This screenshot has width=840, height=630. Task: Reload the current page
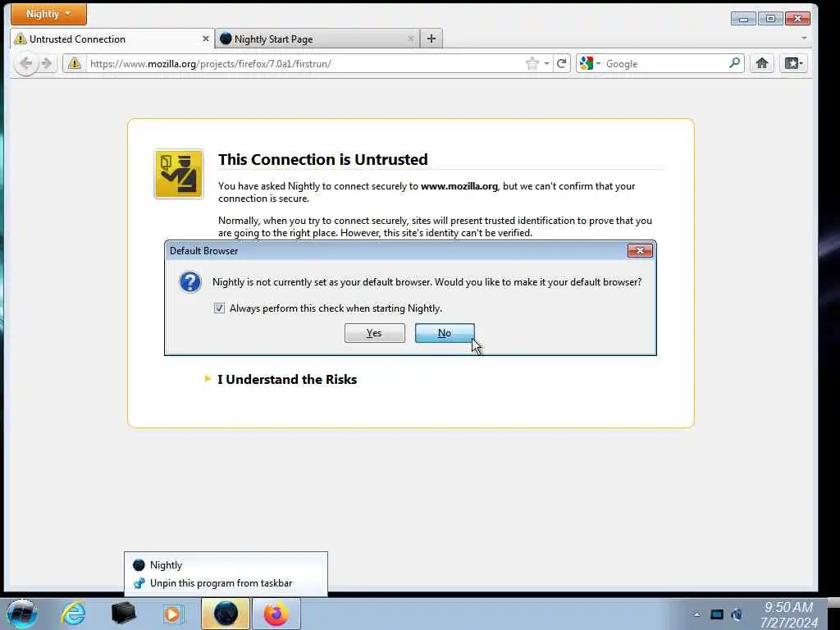click(561, 64)
